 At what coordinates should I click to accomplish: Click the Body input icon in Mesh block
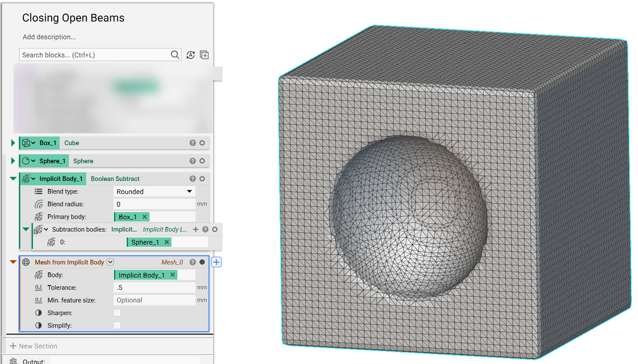pos(39,275)
